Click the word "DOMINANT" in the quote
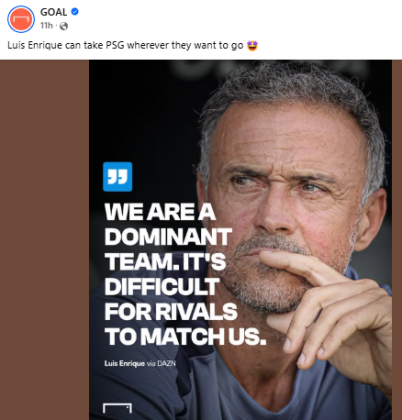The height and width of the screenshot is (420, 402). (168, 237)
